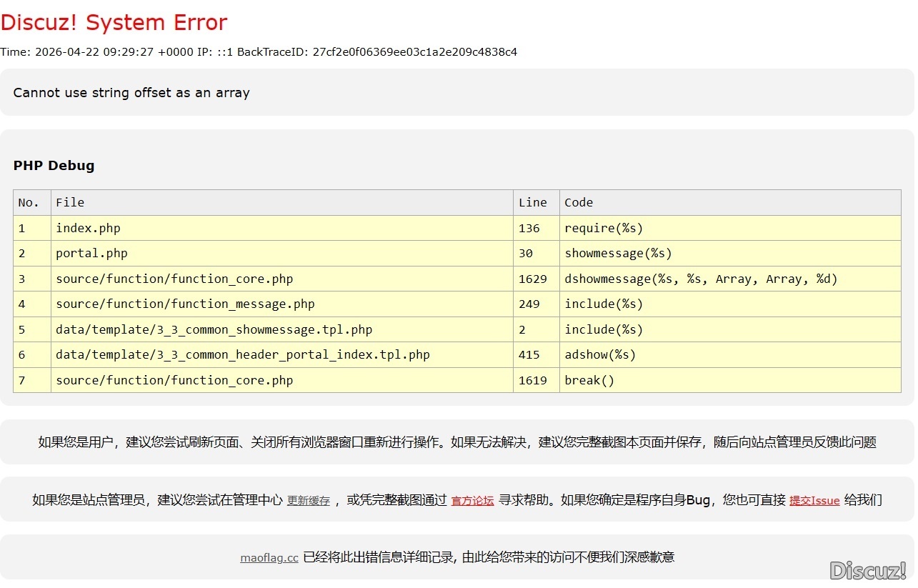
Task: Select the index.php file cell
Action: pyautogui.click(x=88, y=229)
